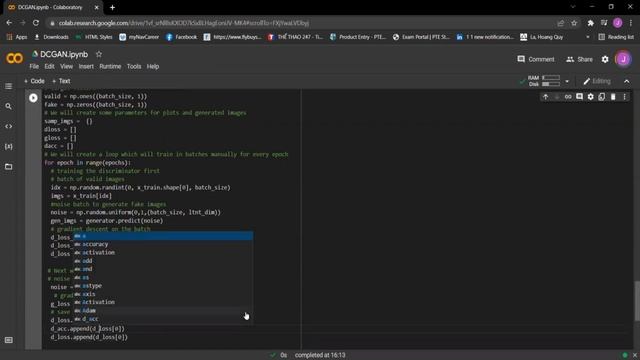Open the Facebook bookmark
This screenshot has width=640, height=360.
(x=181, y=37)
